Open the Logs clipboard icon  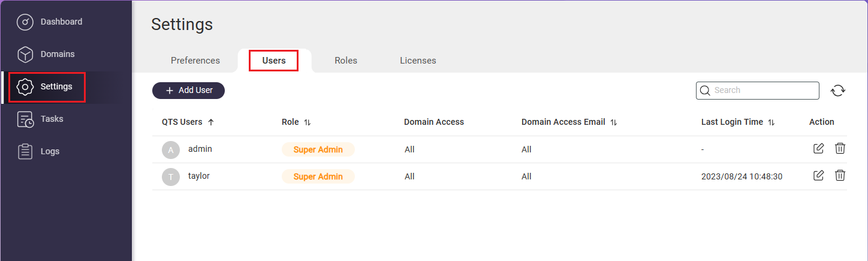pos(25,152)
